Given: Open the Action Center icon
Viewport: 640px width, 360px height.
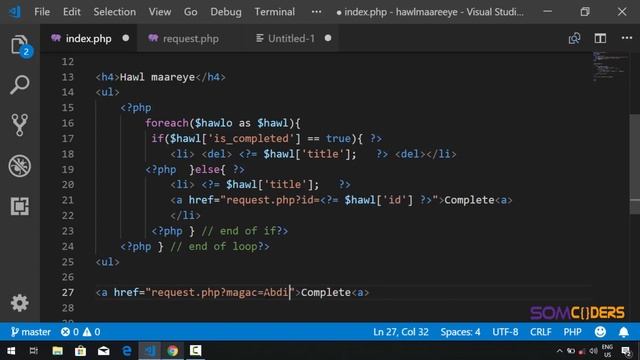Looking at the screenshot, I should click(x=627, y=351).
